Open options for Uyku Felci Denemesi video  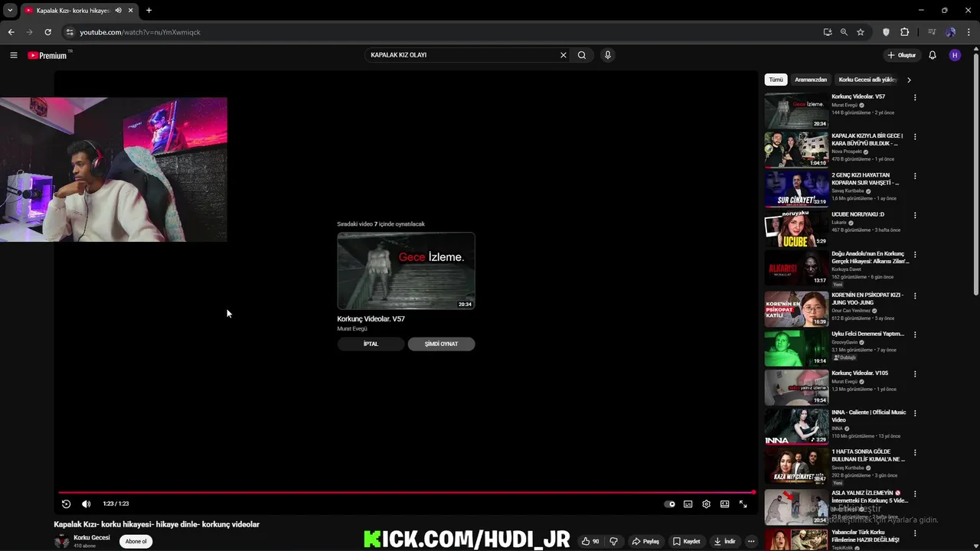pyautogui.click(x=915, y=334)
